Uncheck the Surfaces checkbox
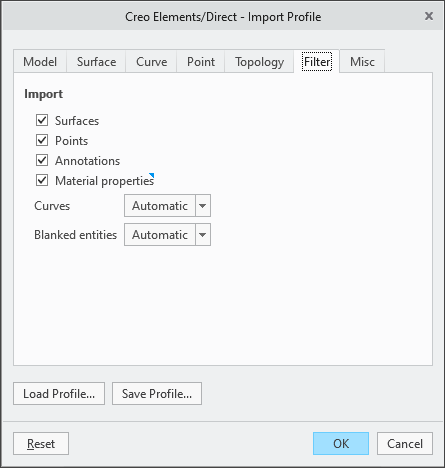The image size is (445, 468). 42,120
